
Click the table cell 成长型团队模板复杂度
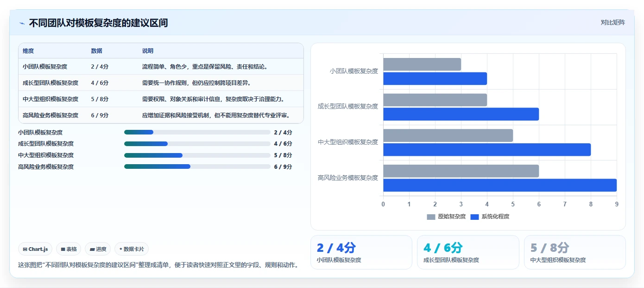click(51, 83)
